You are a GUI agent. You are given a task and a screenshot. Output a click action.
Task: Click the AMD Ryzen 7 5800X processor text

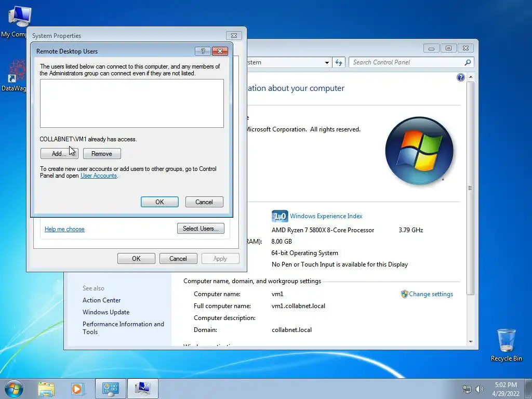(x=323, y=230)
